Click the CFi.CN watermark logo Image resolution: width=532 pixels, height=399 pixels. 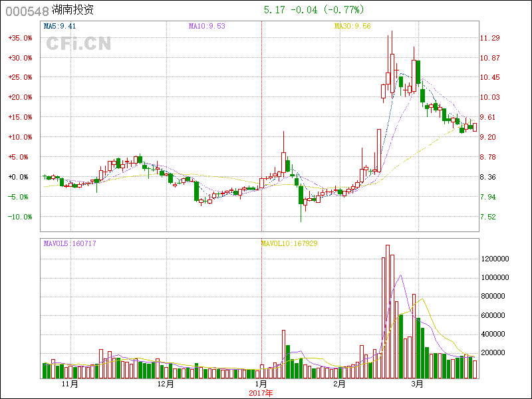tap(78, 44)
